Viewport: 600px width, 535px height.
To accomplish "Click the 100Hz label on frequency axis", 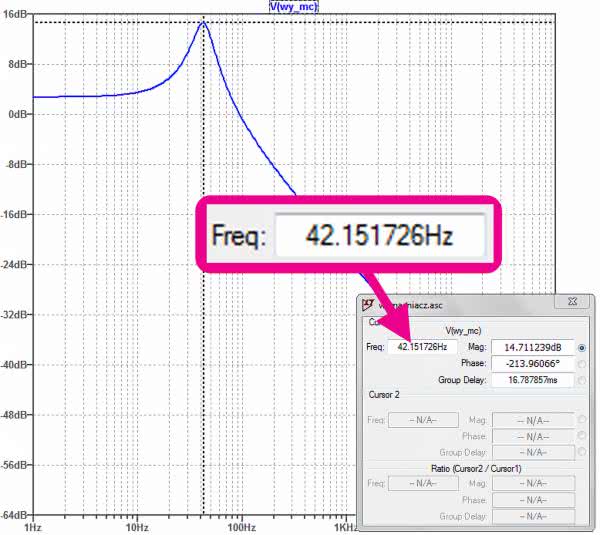I will pyautogui.click(x=240, y=526).
